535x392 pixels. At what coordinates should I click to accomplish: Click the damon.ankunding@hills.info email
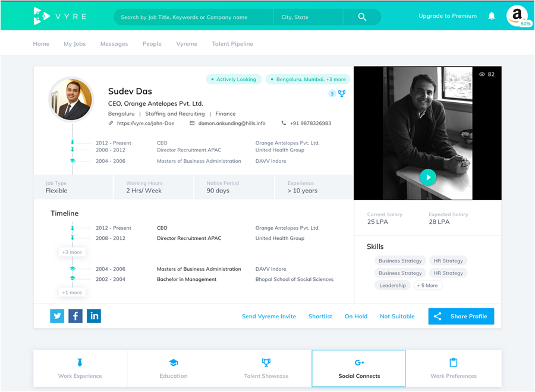pos(232,124)
